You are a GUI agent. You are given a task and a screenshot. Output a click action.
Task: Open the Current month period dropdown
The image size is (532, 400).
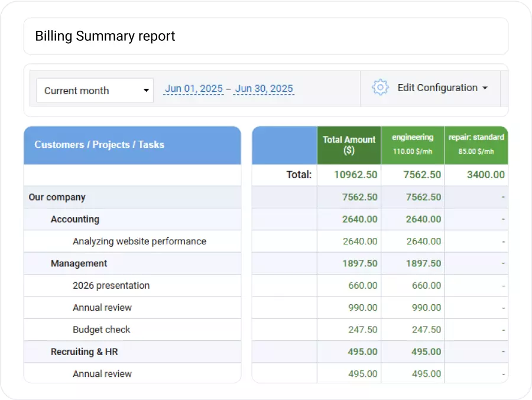95,91
